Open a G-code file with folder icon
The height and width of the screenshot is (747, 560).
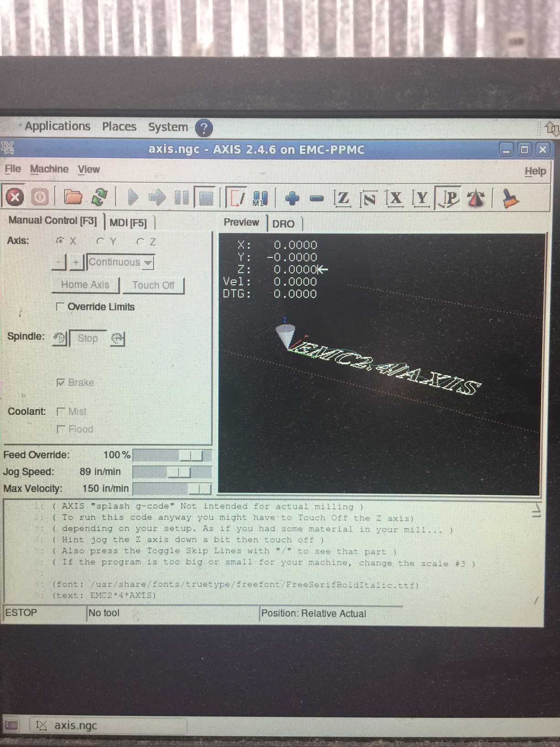[73, 197]
